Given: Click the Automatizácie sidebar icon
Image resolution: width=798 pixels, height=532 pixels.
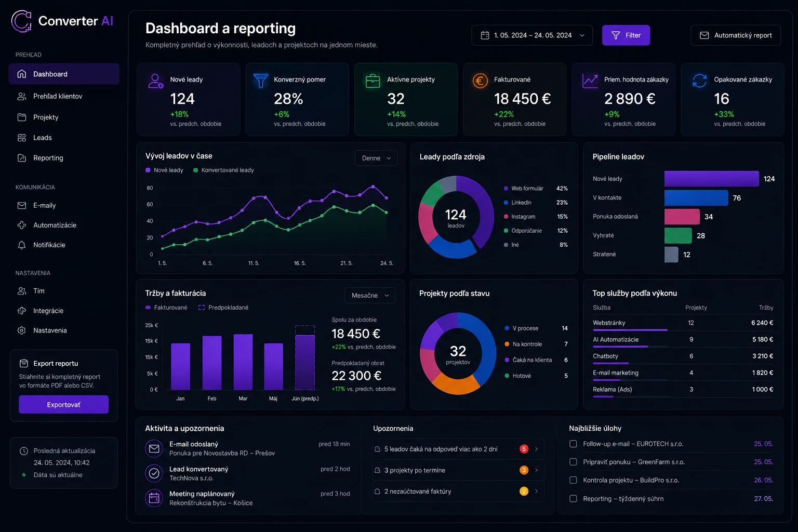Looking at the screenshot, I should (22, 225).
